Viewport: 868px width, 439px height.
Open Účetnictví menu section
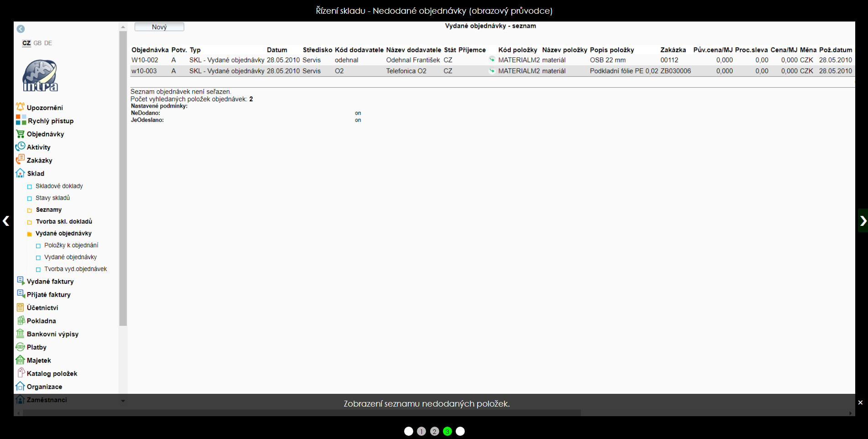pos(42,308)
